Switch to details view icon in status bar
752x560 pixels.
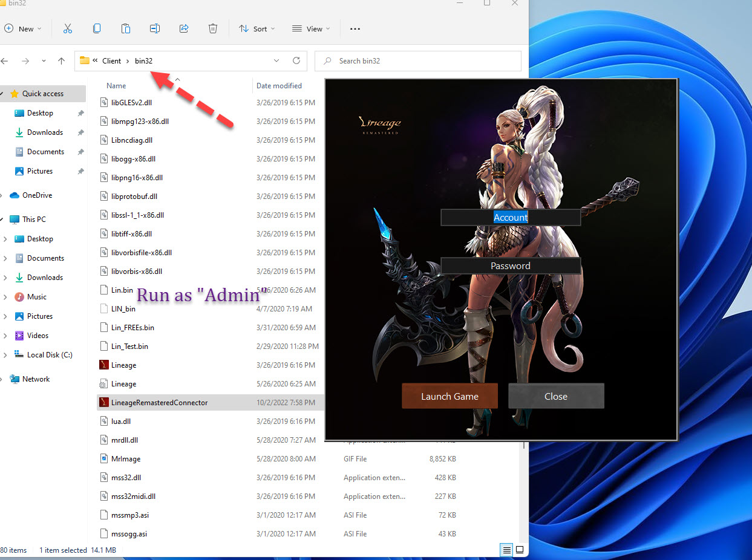[x=506, y=550]
